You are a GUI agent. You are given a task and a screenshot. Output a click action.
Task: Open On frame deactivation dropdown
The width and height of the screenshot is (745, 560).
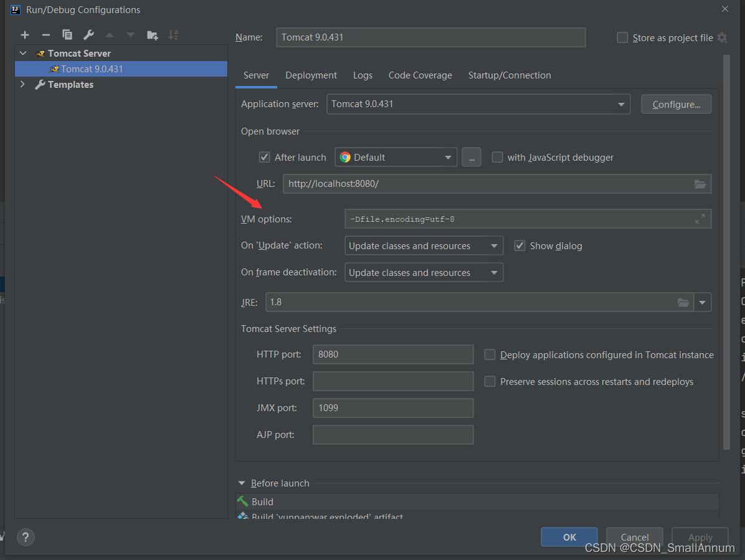424,273
